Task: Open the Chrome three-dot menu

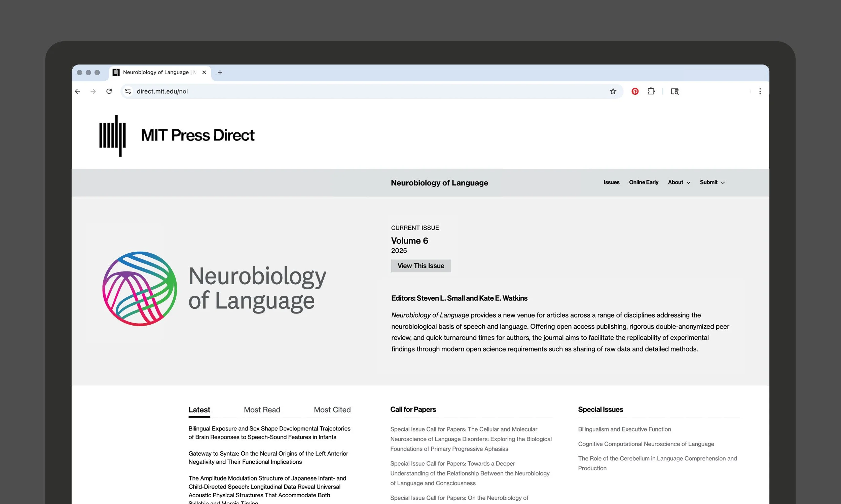Action: 759,91
